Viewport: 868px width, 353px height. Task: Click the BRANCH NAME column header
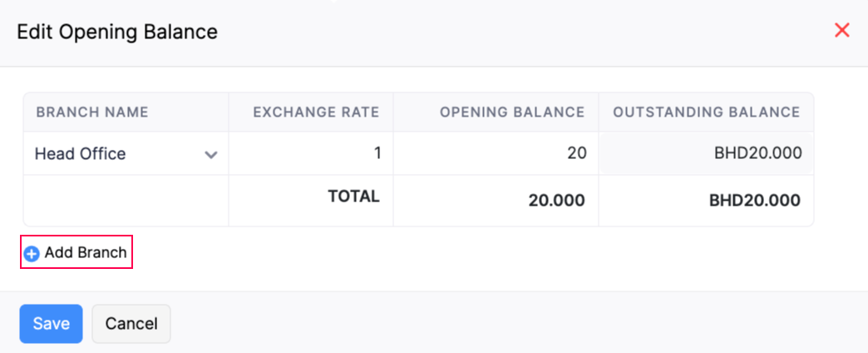[x=92, y=112]
